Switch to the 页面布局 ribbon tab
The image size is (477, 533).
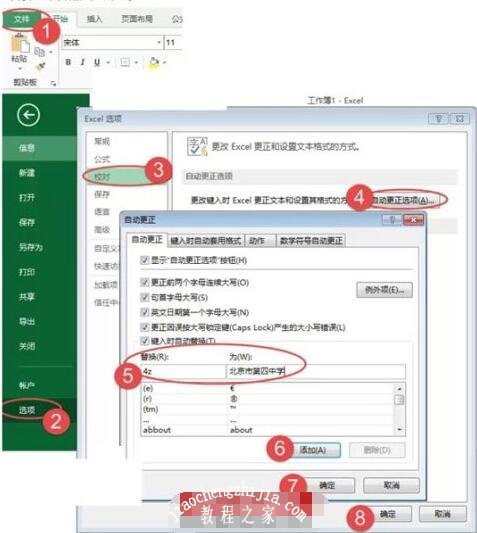coord(137,19)
